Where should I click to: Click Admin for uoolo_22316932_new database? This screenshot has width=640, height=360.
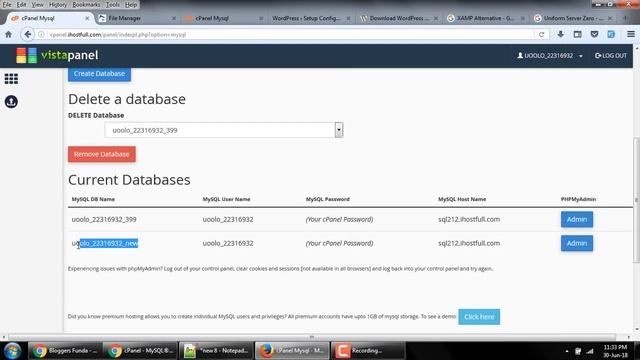point(576,243)
